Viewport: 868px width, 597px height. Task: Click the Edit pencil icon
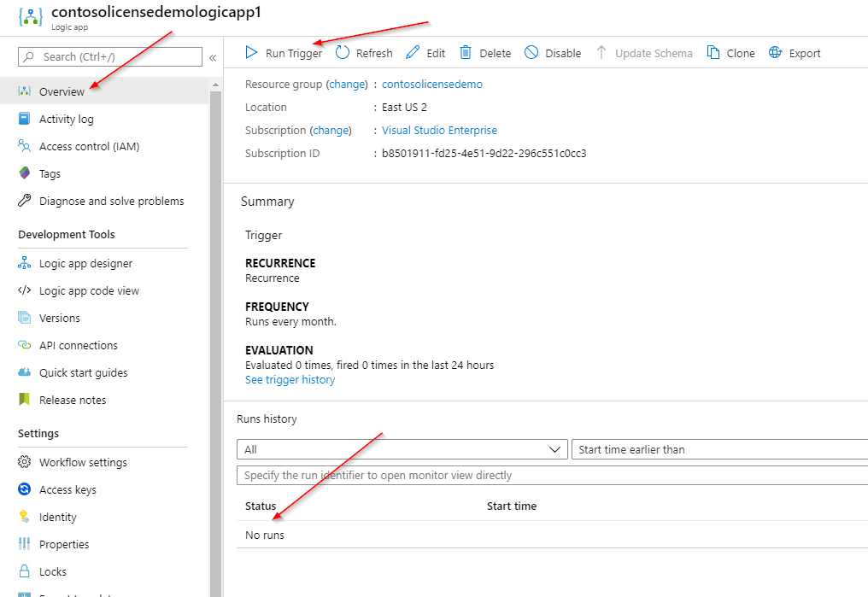click(x=413, y=53)
